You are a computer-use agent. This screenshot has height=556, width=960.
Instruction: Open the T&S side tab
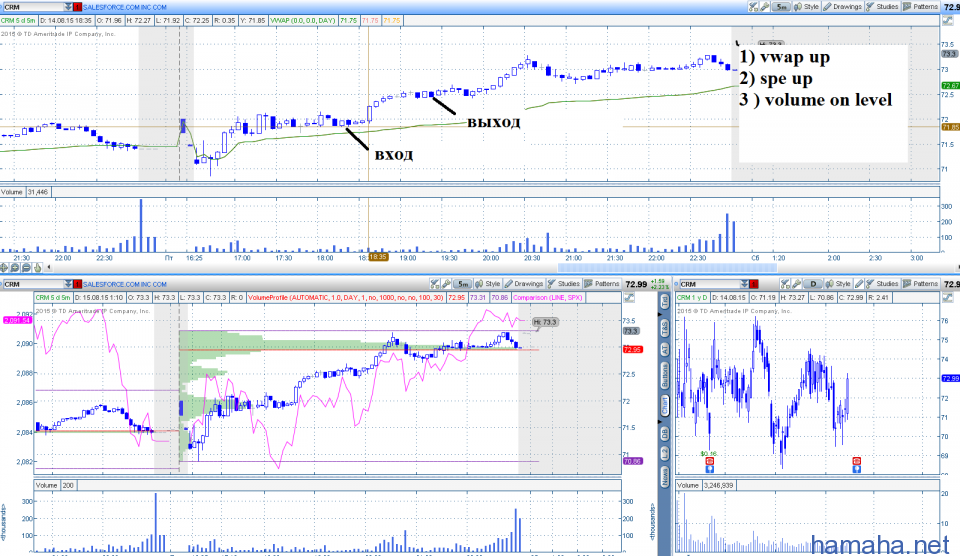(665, 329)
